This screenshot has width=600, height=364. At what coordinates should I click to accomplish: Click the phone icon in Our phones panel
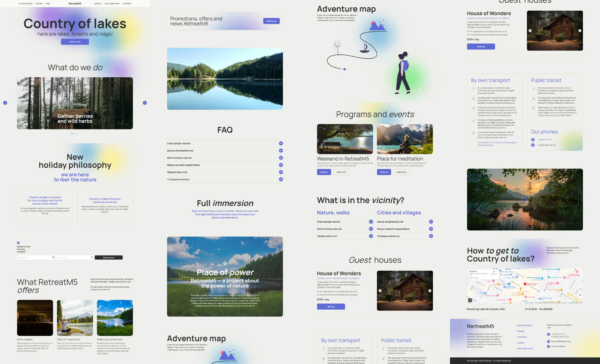pyautogui.click(x=533, y=140)
